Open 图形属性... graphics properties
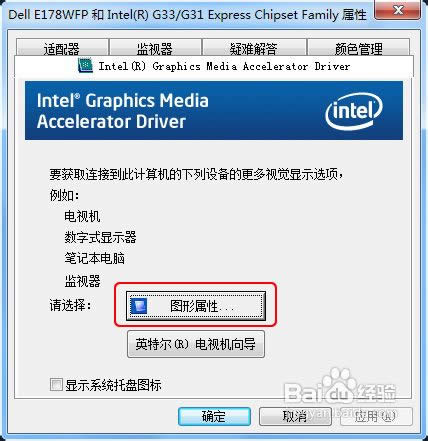Screen dimensions: 428x441 point(196,306)
